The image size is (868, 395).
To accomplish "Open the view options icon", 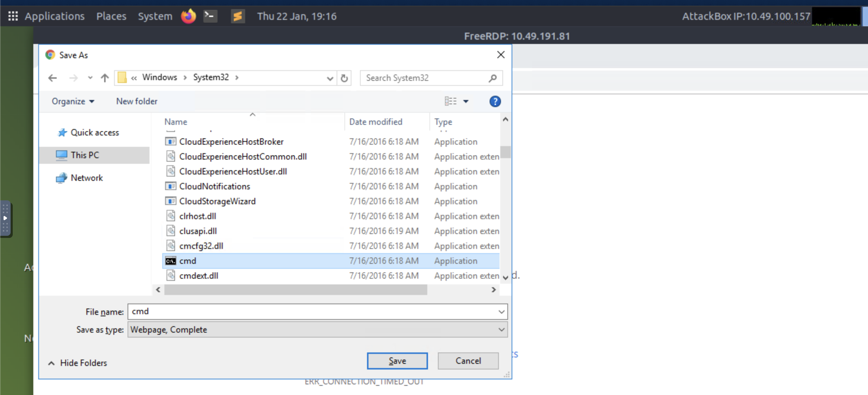I will [x=451, y=101].
